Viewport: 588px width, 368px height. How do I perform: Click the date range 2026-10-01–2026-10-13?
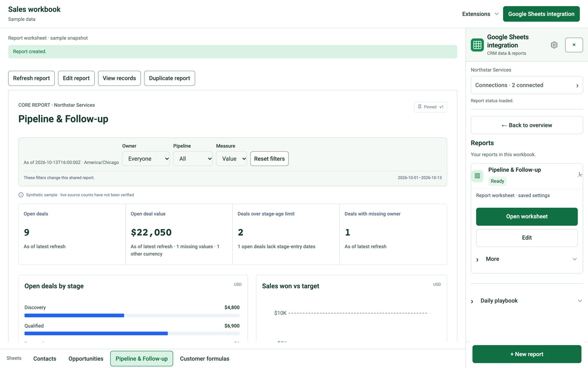(420, 178)
